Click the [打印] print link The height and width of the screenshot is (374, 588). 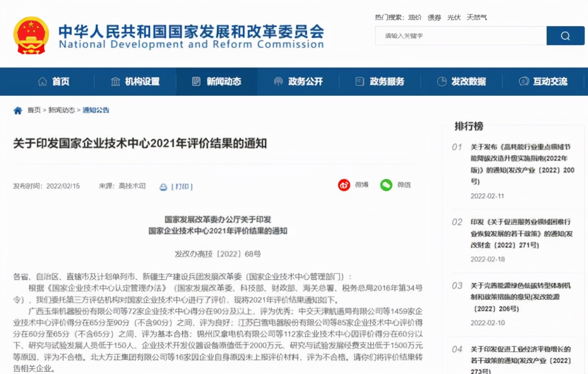[x=182, y=187]
